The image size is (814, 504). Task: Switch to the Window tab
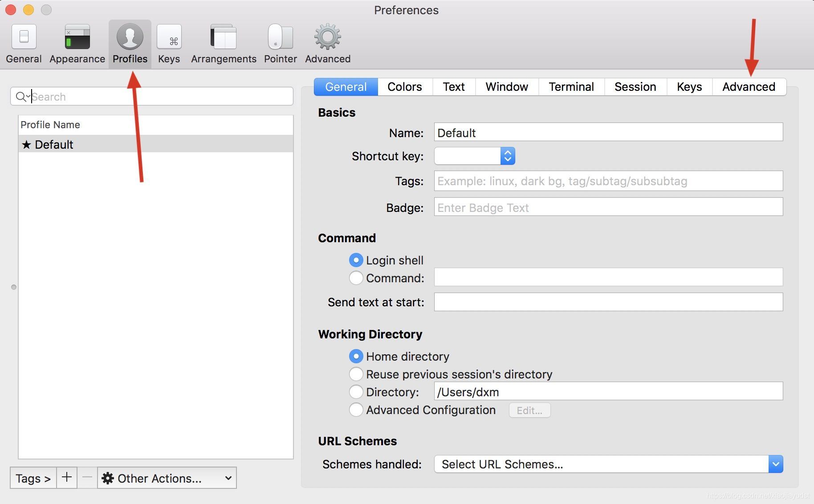pos(507,87)
